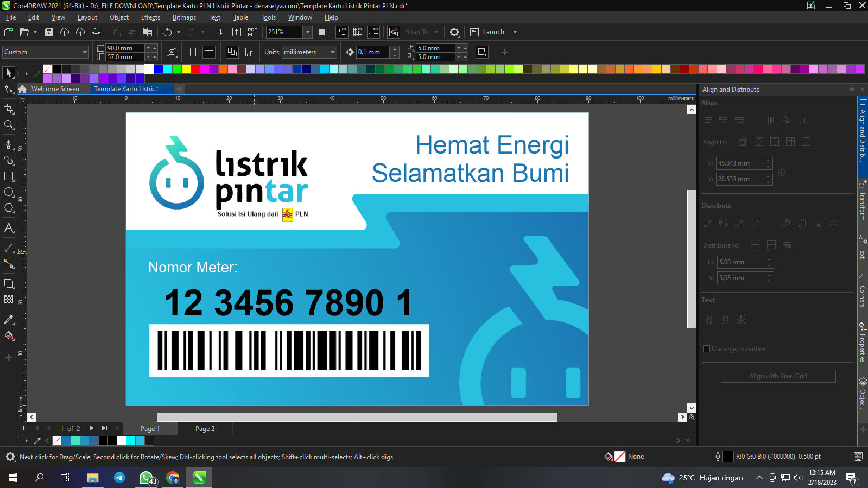Viewport: 868px width, 488px height.
Task: Select the Connector tool
Action: pyautogui.click(x=9, y=264)
